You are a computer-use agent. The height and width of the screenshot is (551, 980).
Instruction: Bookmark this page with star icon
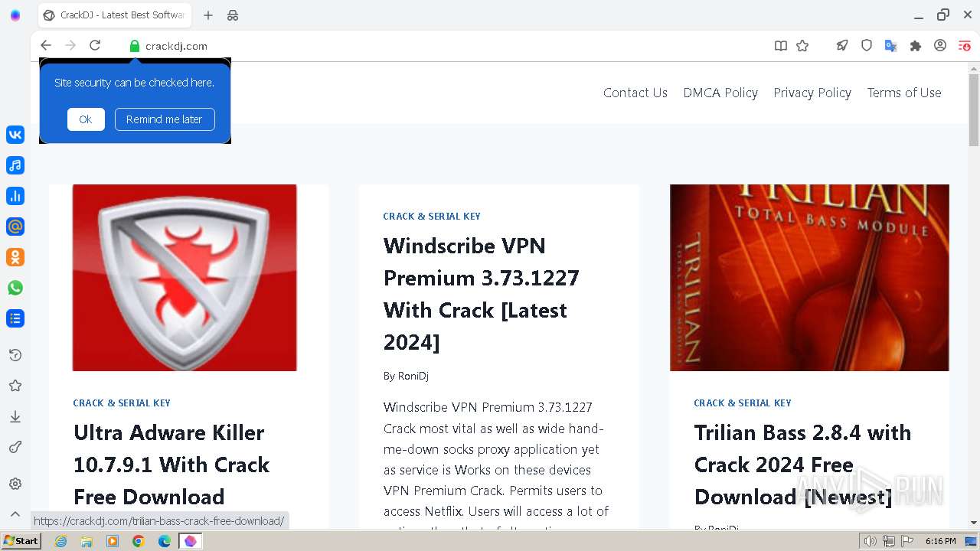pos(802,46)
